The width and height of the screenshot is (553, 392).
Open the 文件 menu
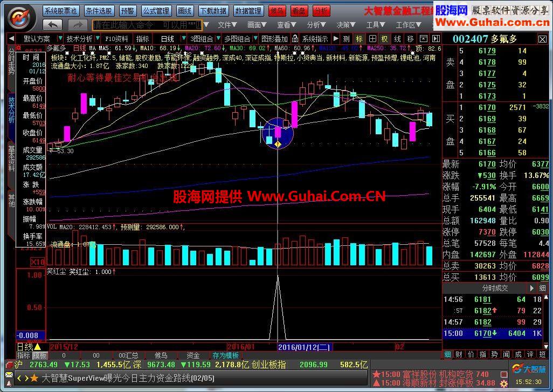tap(227, 25)
